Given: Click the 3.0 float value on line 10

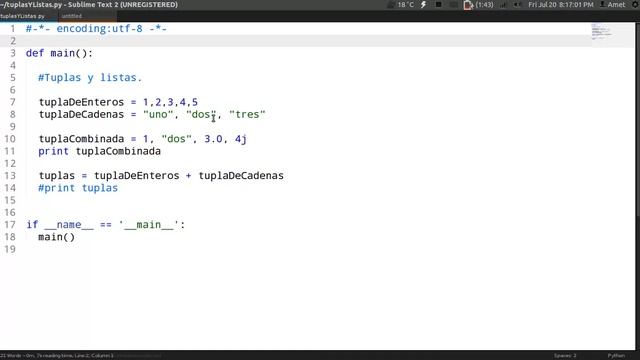Looking at the screenshot, I should pyautogui.click(x=213, y=139).
